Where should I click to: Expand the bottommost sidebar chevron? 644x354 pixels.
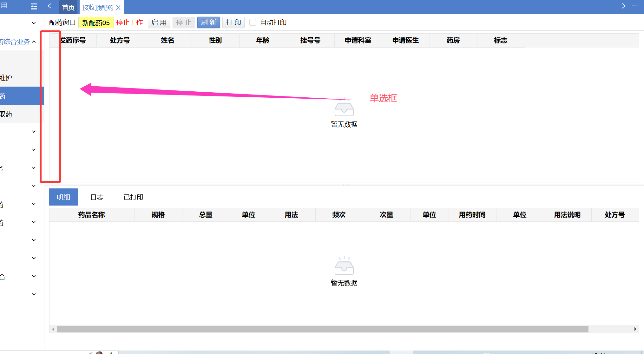coord(34,294)
